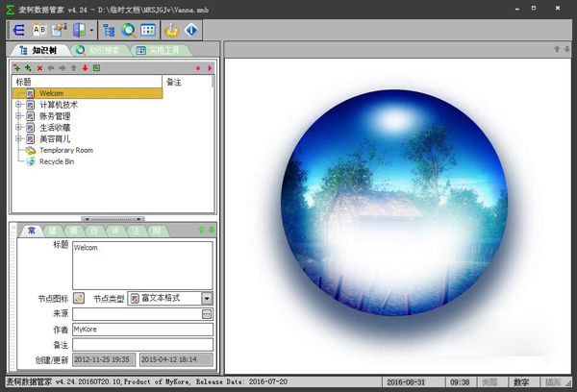This screenshot has height=392, width=577.
Task: Click the green up arrow in properties panel
Action: click(201, 231)
